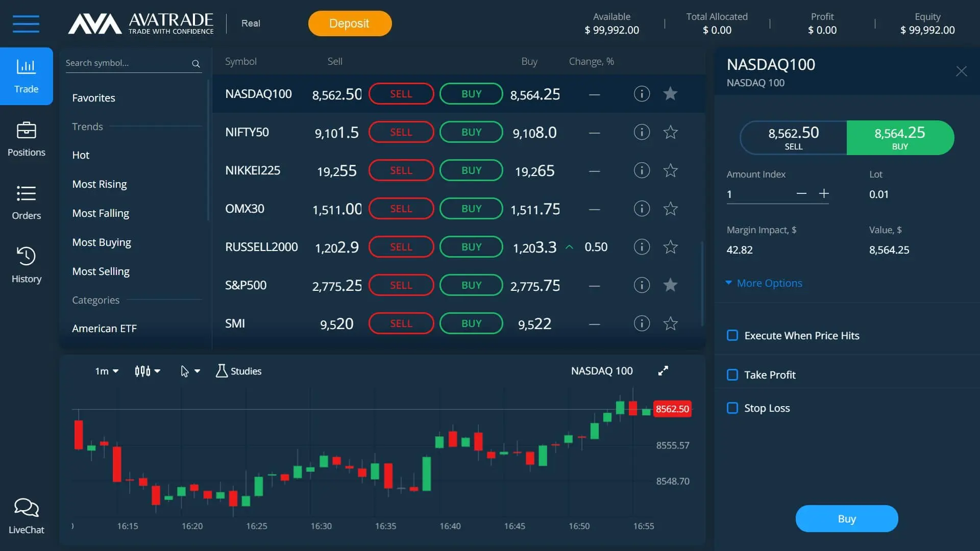The height and width of the screenshot is (551, 980).
Task: Click the Real account label
Action: pyautogui.click(x=251, y=23)
